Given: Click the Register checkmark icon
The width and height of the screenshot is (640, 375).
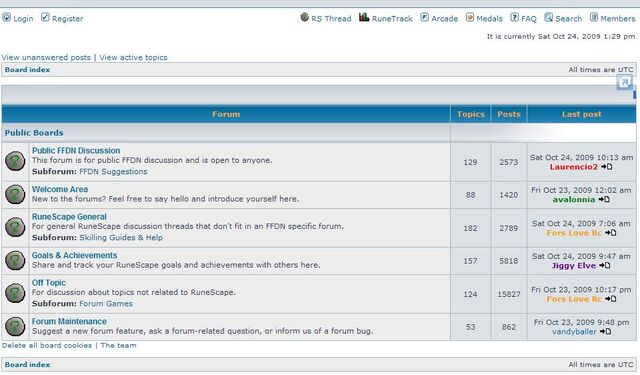Looking at the screenshot, I should (x=45, y=18).
